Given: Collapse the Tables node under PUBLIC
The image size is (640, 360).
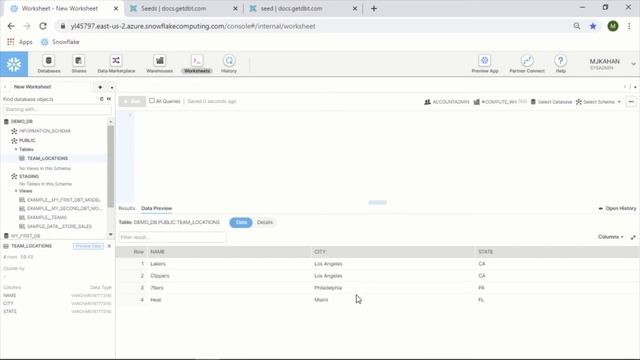Looking at the screenshot, I should (16, 149).
